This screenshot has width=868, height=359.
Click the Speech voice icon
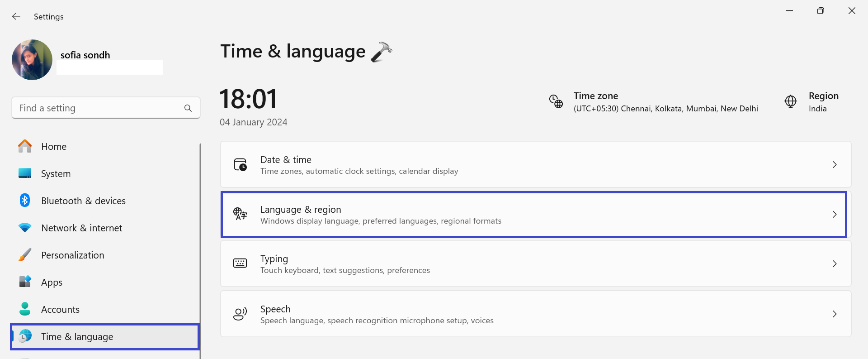(240, 314)
